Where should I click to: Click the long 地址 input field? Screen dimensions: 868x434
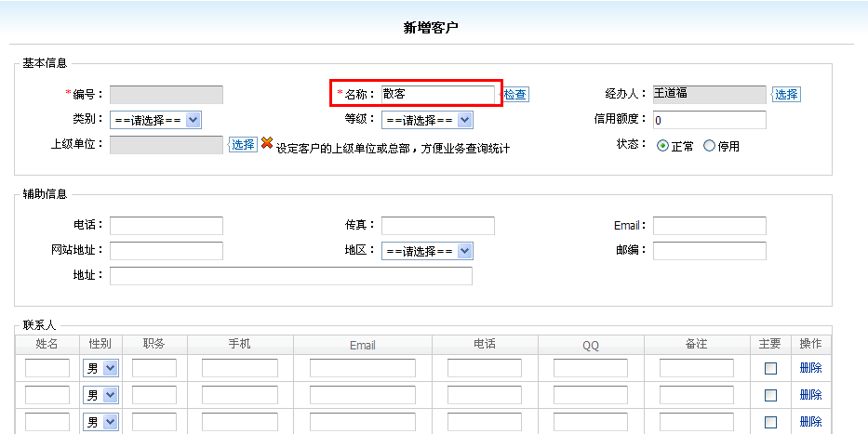tap(290, 276)
